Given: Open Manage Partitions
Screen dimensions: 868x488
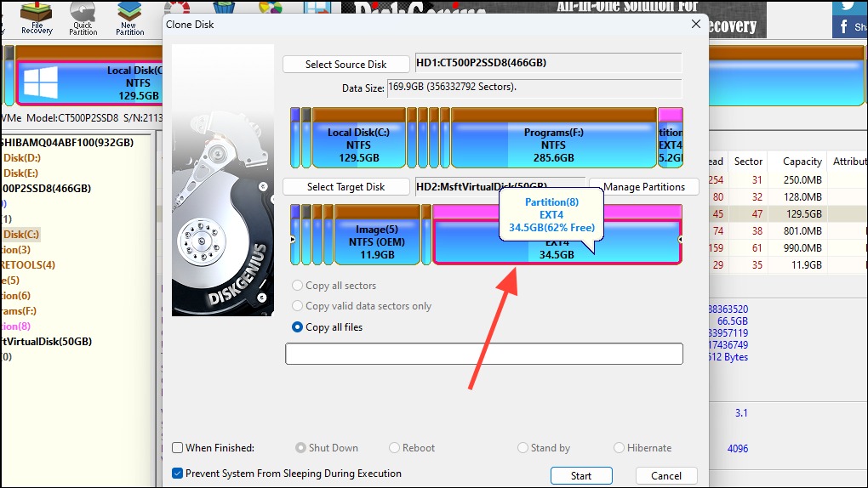Looking at the screenshot, I should 644,187.
